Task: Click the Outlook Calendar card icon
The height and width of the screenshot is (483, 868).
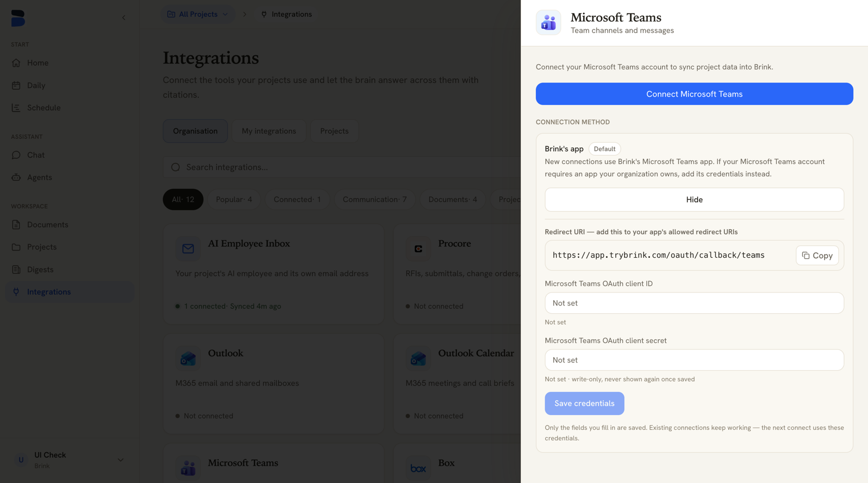Action: pyautogui.click(x=418, y=358)
